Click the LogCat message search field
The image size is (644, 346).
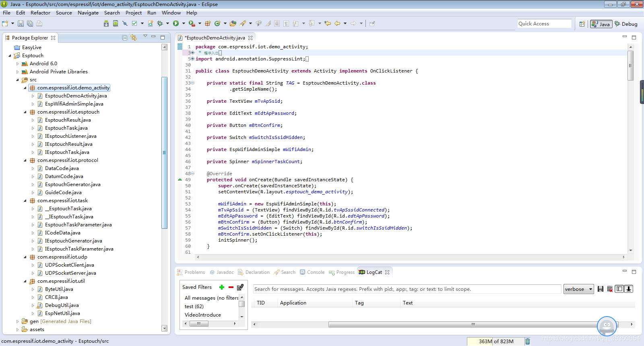[x=407, y=289]
